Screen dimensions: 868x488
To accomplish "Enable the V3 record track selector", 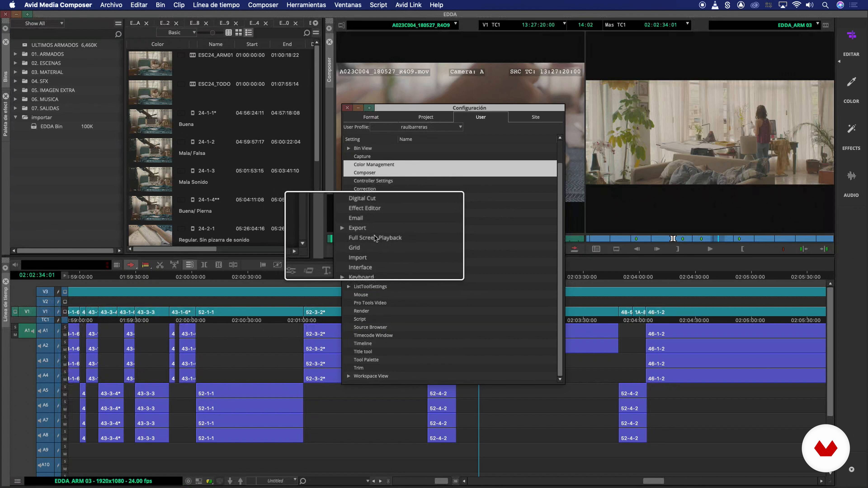I will tap(45, 292).
